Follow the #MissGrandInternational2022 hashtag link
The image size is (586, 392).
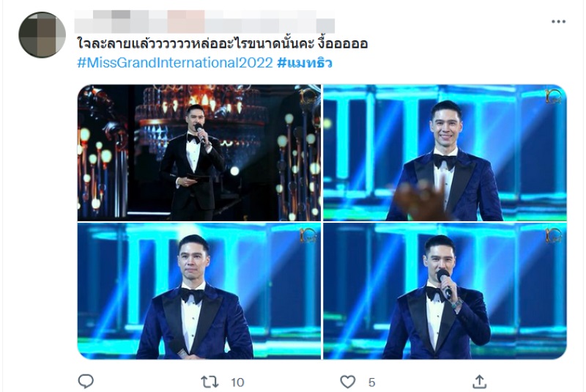(x=175, y=62)
